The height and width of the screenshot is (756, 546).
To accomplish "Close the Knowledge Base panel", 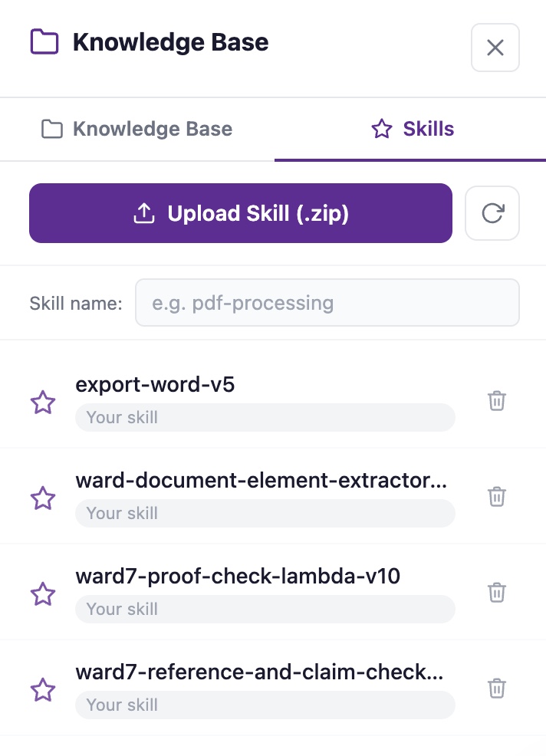I will pyautogui.click(x=495, y=48).
